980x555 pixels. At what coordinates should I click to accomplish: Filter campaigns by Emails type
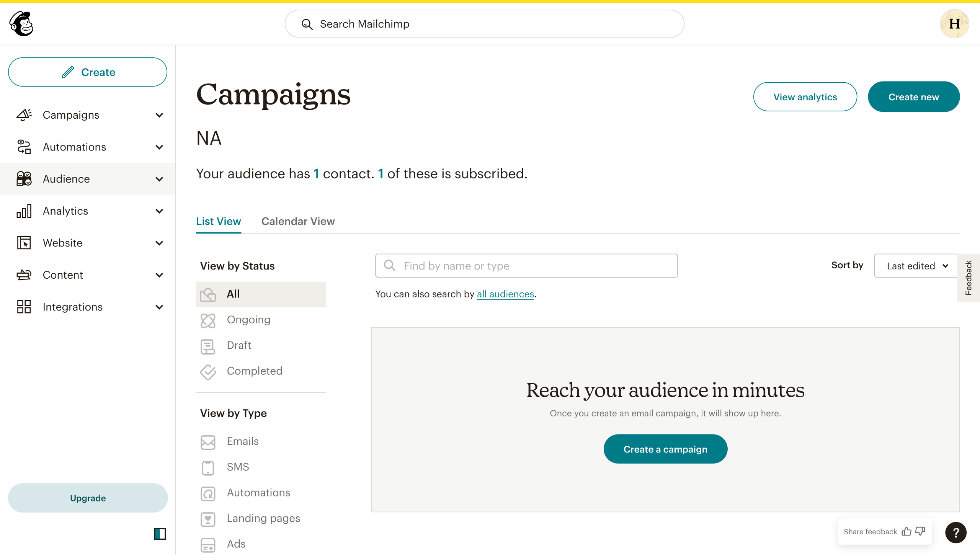[261, 442]
